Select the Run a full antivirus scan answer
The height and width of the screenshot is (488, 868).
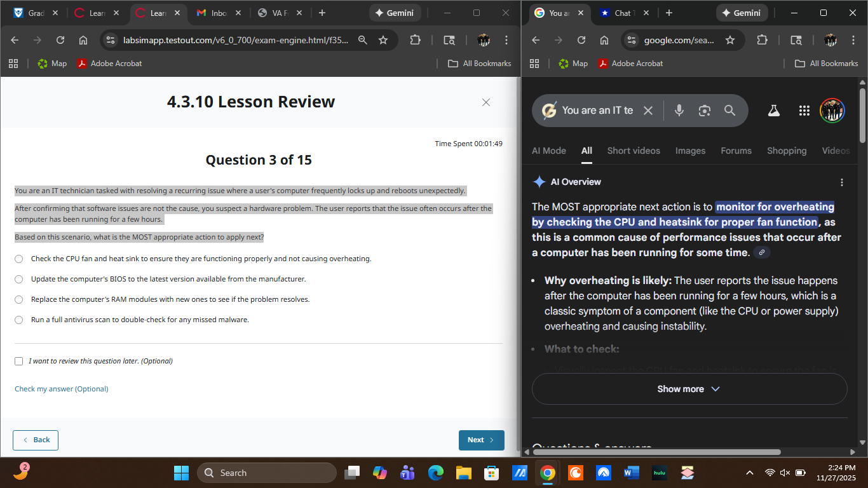click(x=18, y=320)
